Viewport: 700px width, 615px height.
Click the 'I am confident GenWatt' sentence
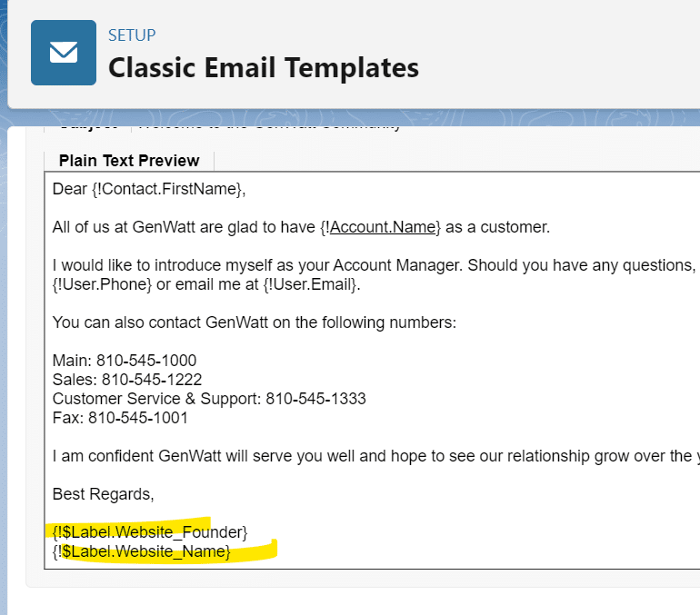[x=364, y=456]
